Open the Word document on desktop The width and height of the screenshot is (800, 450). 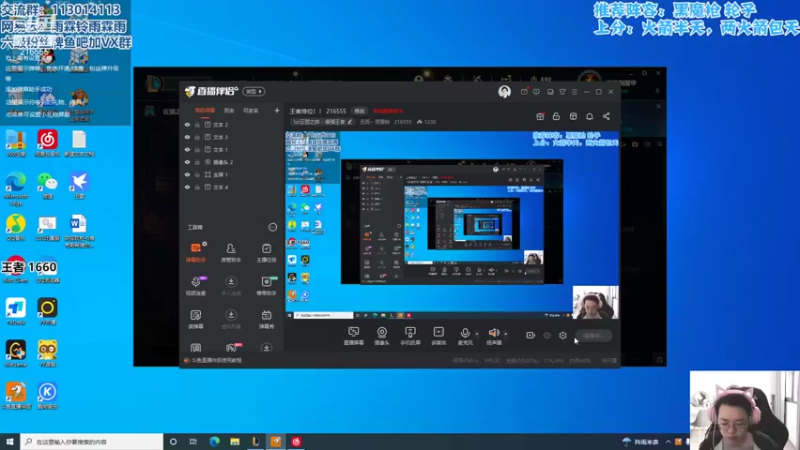point(79,230)
